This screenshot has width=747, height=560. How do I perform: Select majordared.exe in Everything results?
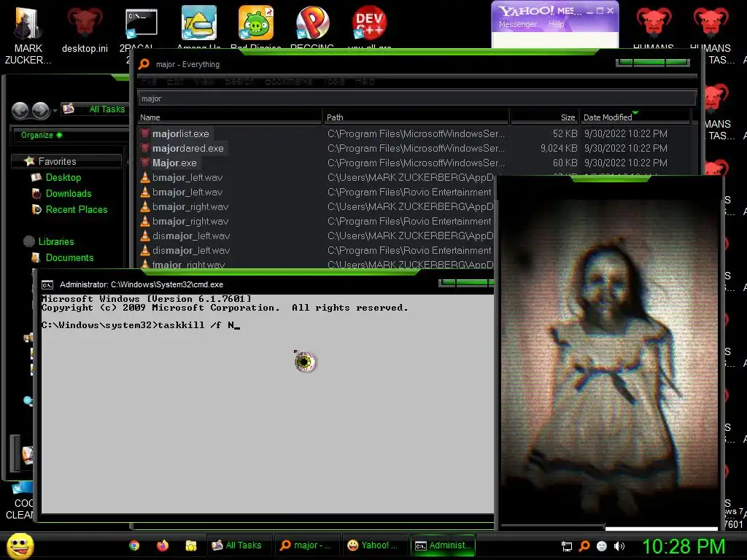point(187,149)
